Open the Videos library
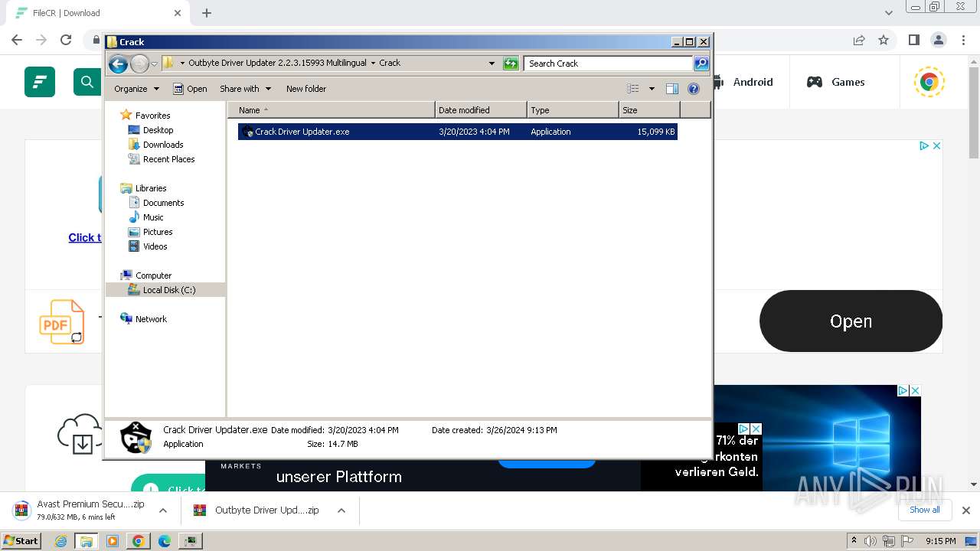980x551 pixels. pos(155,246)
